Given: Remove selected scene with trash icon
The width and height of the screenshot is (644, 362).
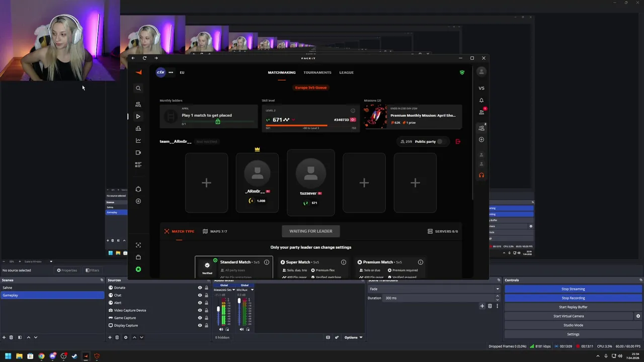Looking at the screenshot, I should click(x=11, y=337).
